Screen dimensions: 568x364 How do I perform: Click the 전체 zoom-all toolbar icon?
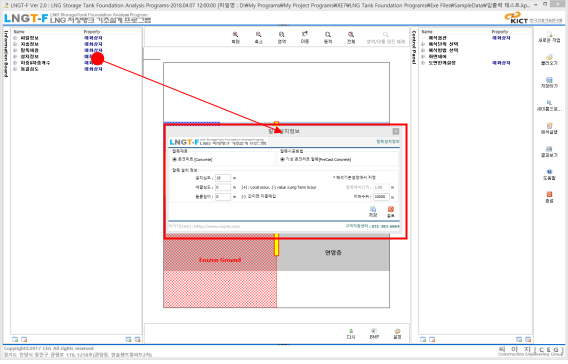[351, 37]
